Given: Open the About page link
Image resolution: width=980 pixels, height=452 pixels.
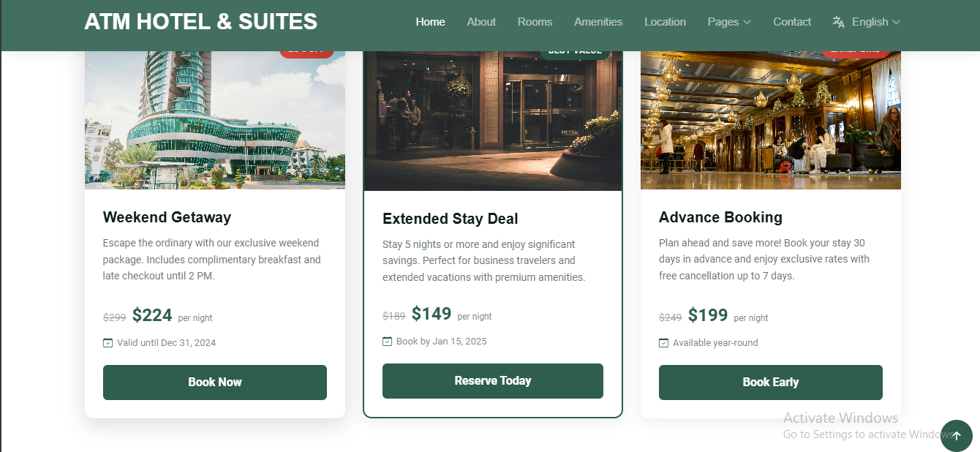Looking at the screenshot, I should pos(481,22).
